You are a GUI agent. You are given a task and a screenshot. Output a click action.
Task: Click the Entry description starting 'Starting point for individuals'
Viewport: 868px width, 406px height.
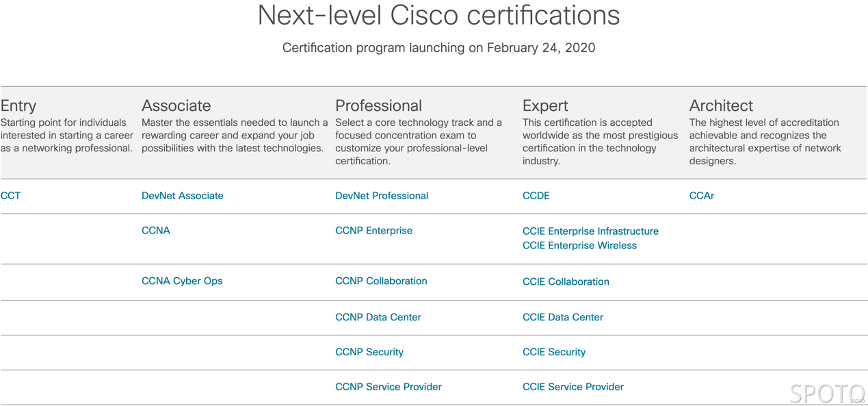[67, 136]
